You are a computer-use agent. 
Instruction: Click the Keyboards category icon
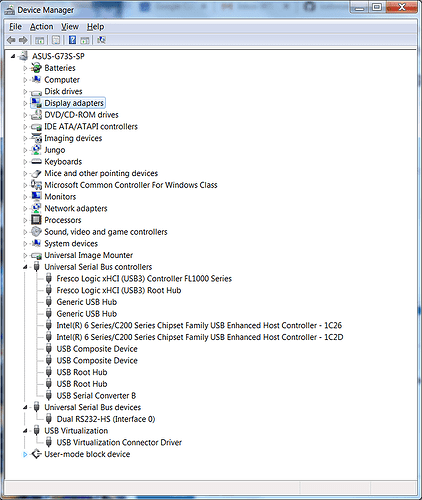(x=36, y=162)
